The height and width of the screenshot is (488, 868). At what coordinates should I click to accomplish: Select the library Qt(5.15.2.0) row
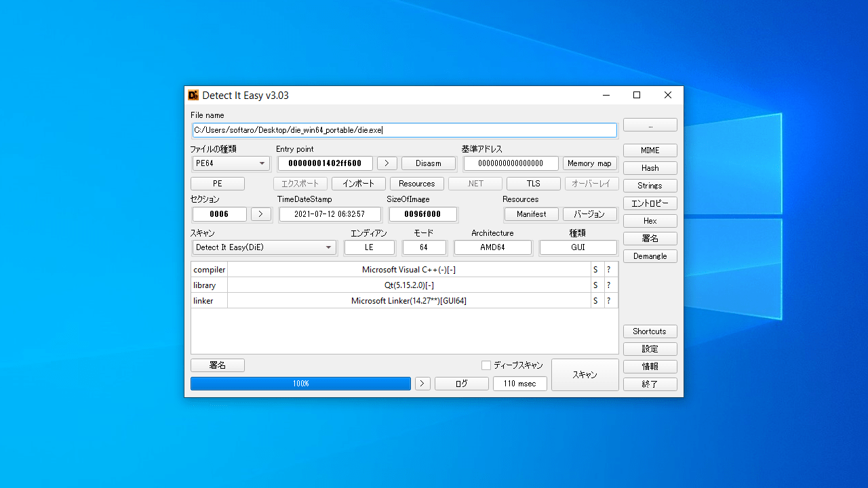pos(405,285)
